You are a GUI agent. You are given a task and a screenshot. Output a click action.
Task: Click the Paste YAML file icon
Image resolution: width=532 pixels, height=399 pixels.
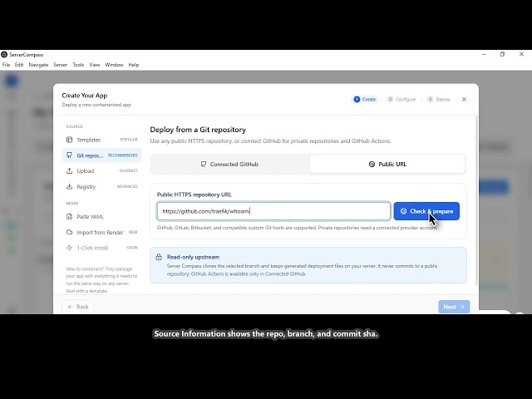[69, 216]
